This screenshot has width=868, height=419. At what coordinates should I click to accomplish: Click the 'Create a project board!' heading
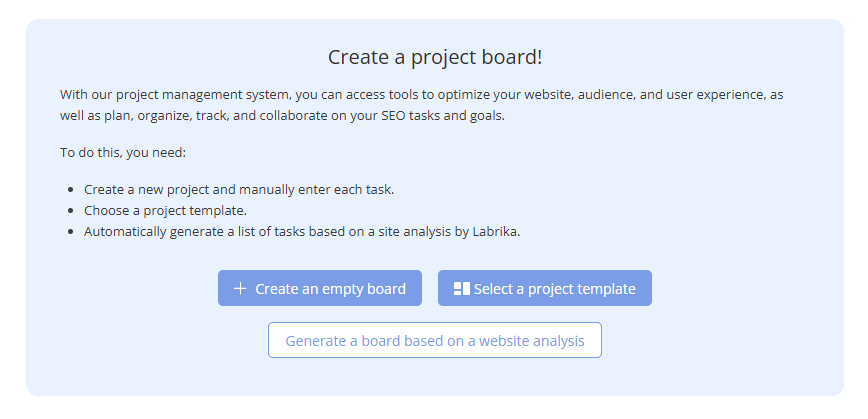pos(435,57)
